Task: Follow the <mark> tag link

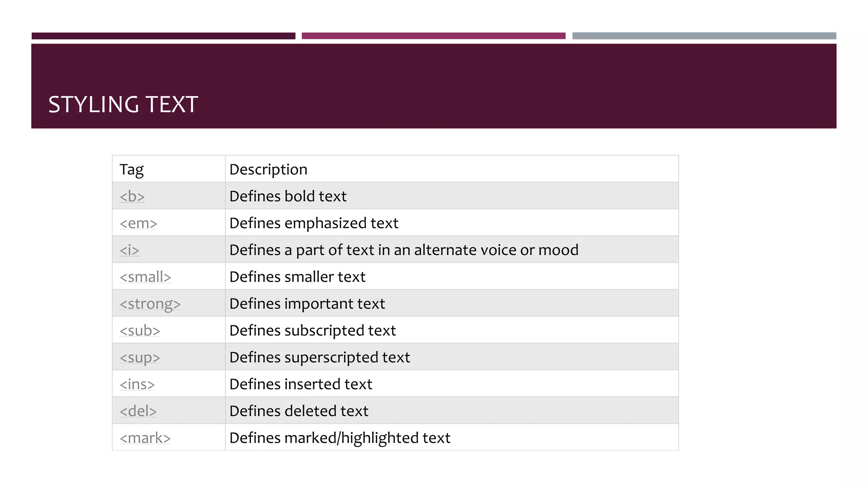Action: tap(145, 438)
